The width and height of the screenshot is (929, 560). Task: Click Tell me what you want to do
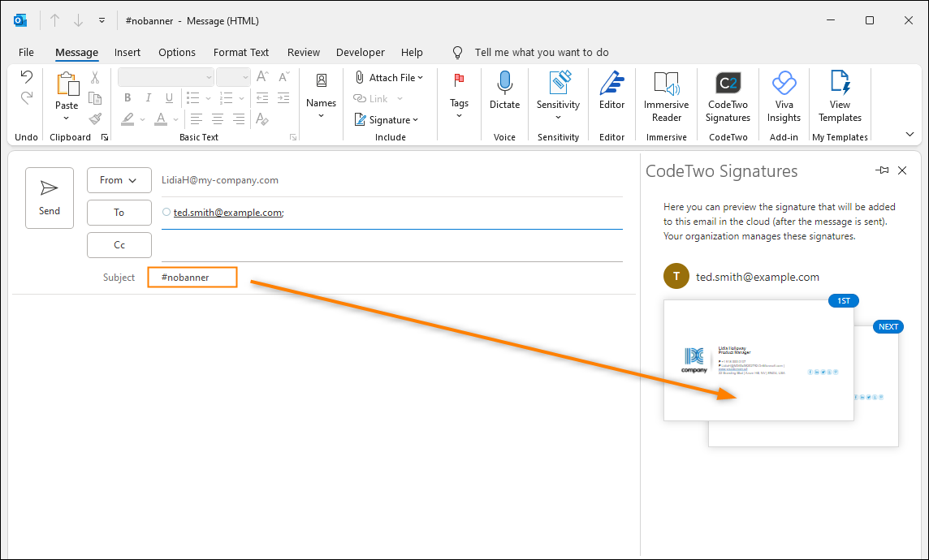coord(542,52)
